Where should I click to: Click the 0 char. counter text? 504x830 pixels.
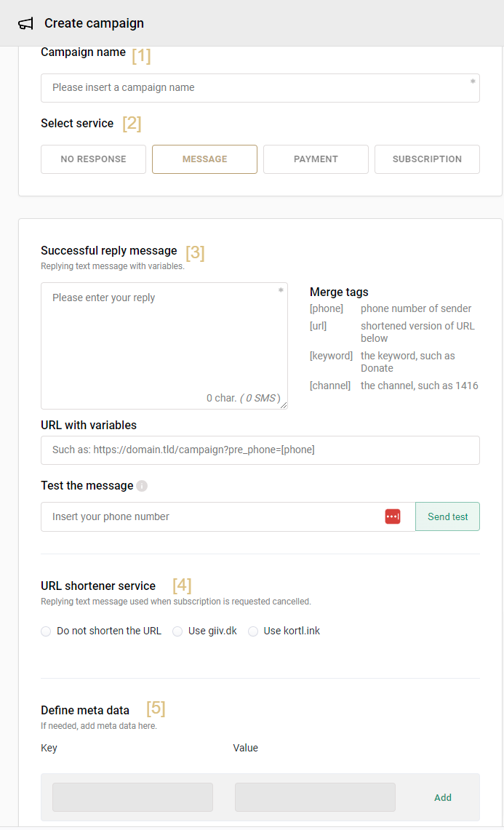tap(221, 398)
